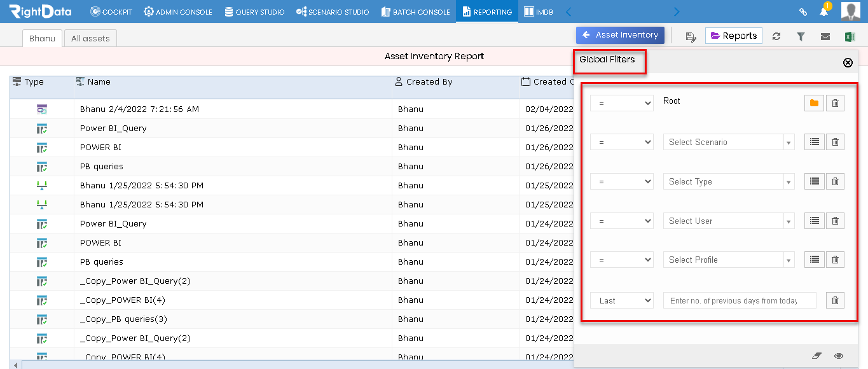This screenshot has height=369, width=868.
Task: Click the save report icon
Action: point(691,36)
